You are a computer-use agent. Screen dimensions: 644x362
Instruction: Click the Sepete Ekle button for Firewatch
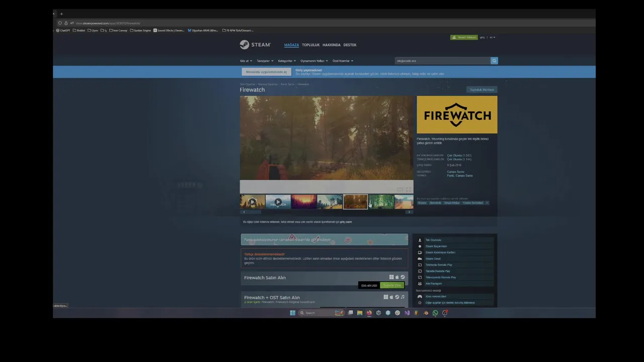coord(392,285)
